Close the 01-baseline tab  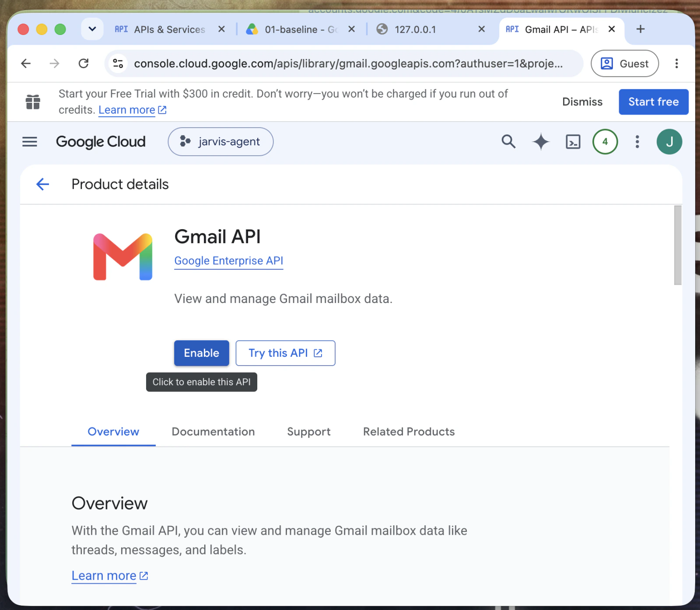(351, 29)
